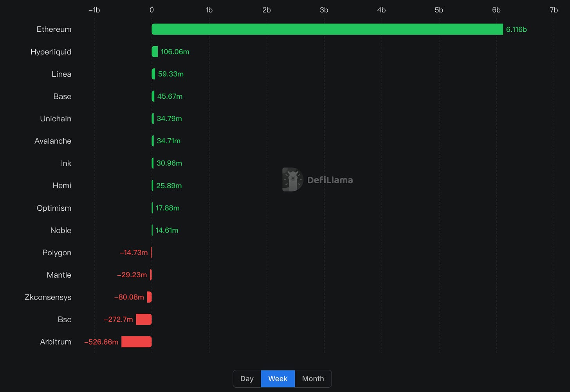The image size is (570, 392).
Task: Click the 45.67m value label
Action: click(x=170, y=96)
